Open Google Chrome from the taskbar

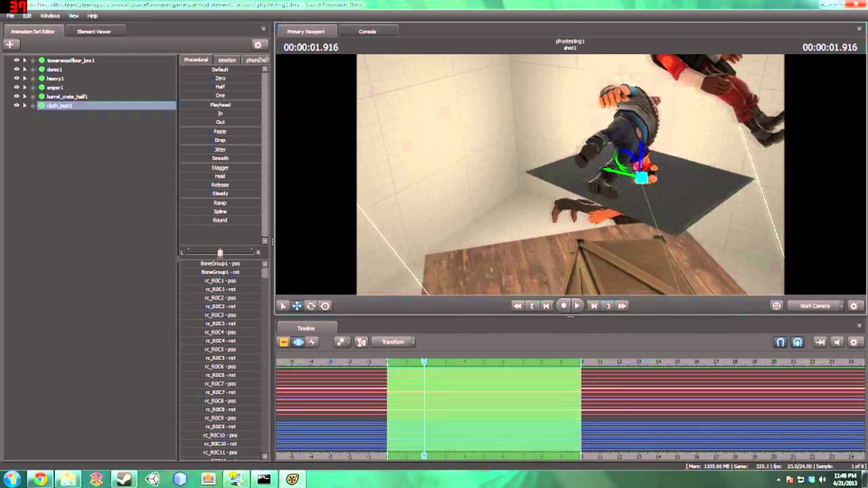[x=40, y=479]
